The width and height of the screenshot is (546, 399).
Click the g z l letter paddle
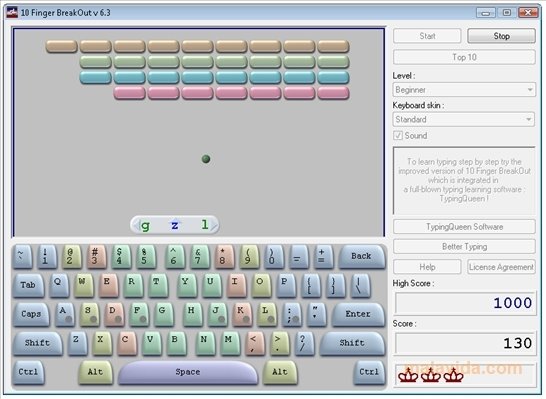tap(175, 225)
